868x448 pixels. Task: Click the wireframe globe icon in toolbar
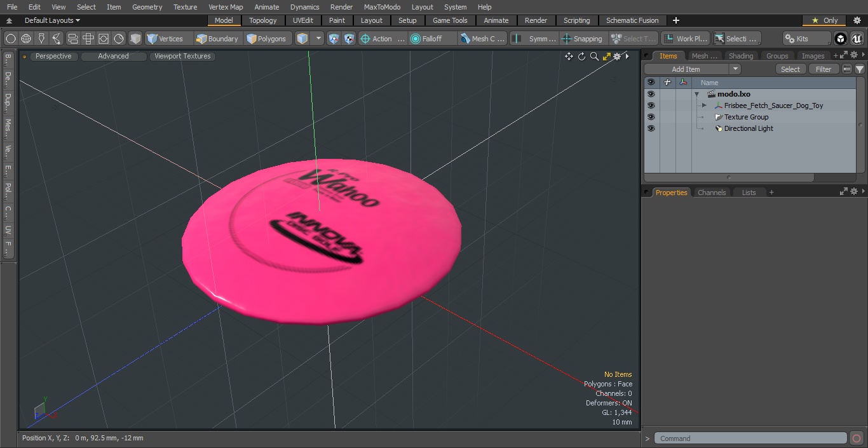pyautogui.click(x=26, y=39)
